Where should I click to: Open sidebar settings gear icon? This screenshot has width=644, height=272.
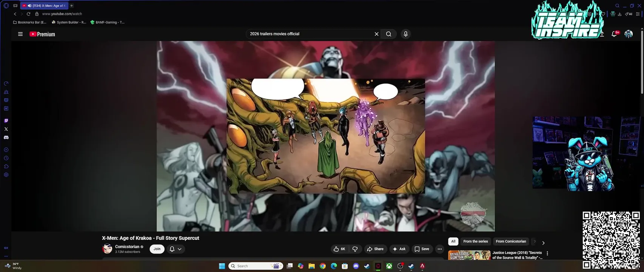click(6, 175)
